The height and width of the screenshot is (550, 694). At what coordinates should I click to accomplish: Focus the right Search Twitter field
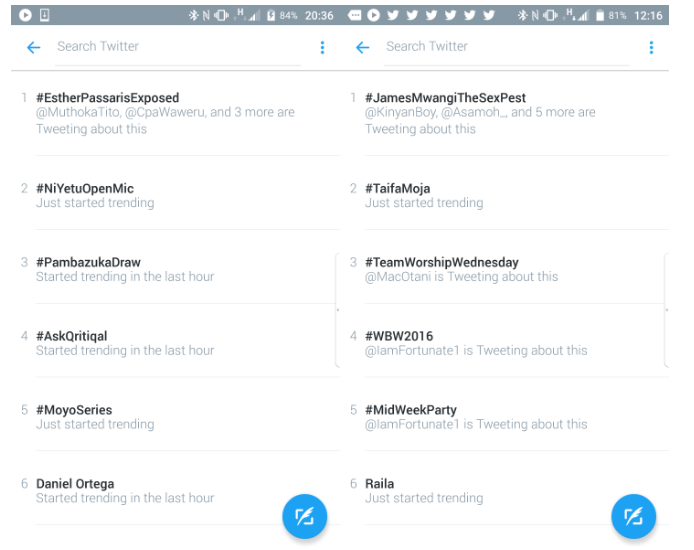(x=507, y=46)
